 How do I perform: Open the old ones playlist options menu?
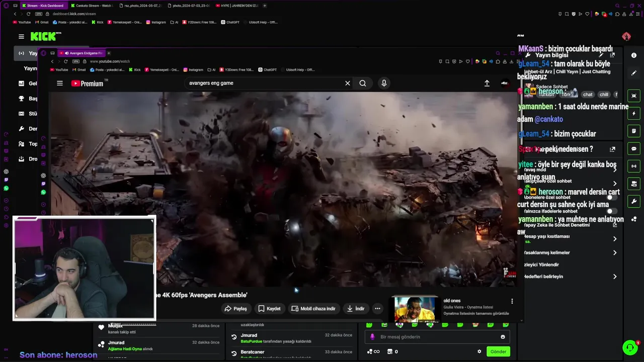[512, 301]
